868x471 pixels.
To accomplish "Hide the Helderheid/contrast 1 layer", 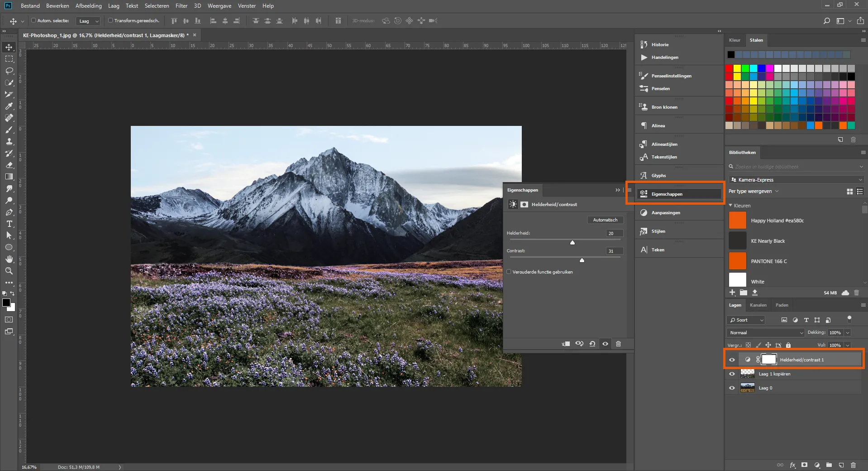I will pyautogui.click(x=732, y=360).
